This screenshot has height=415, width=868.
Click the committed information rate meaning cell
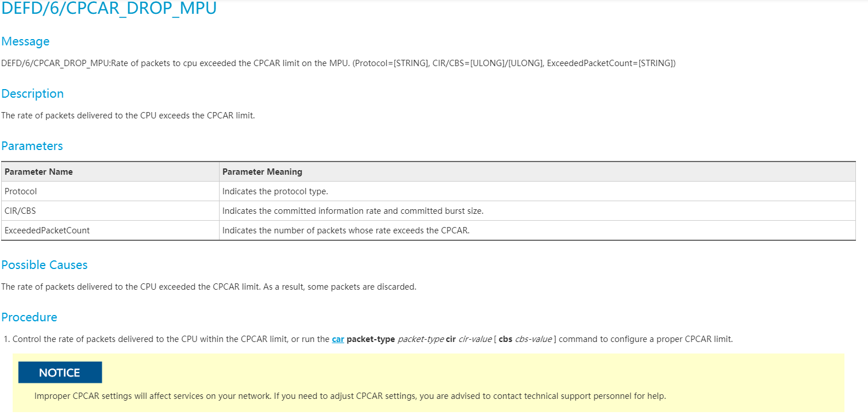click(x=353, y=211)
